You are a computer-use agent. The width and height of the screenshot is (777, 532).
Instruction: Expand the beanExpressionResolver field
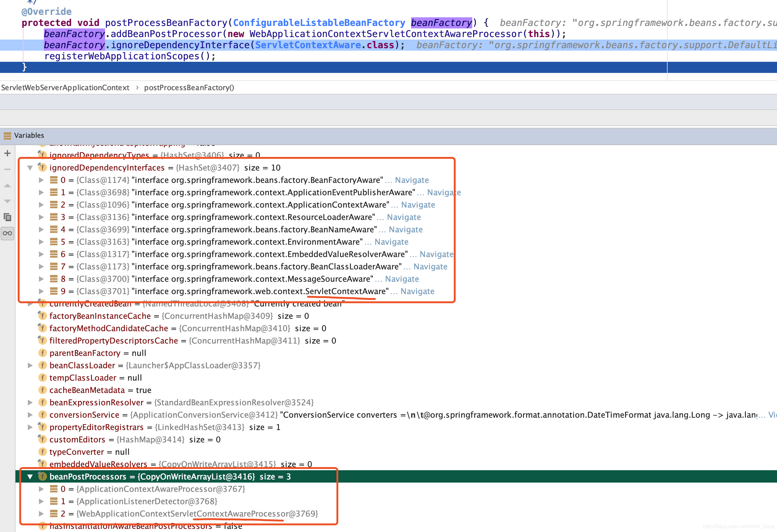(x=30, y=403)
